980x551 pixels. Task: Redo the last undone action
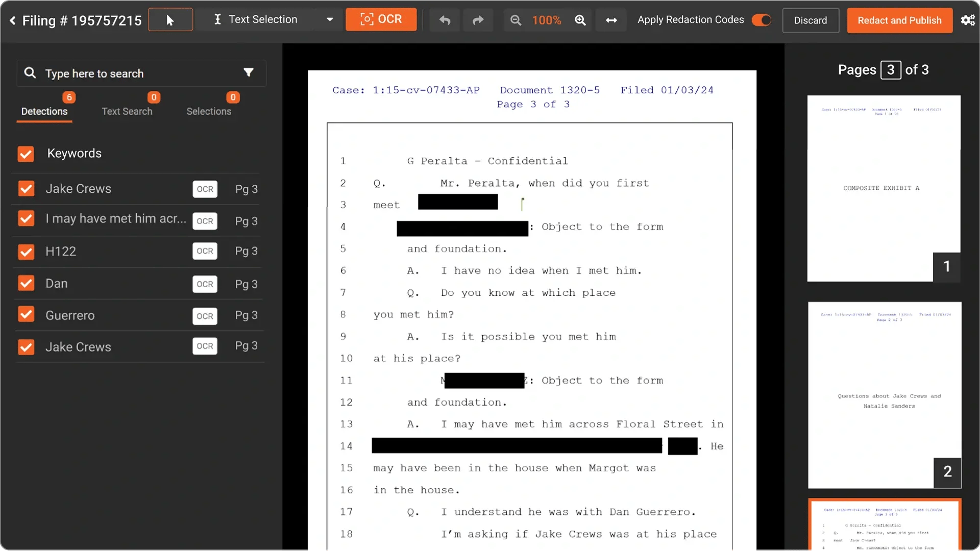(x=478, y=20)
